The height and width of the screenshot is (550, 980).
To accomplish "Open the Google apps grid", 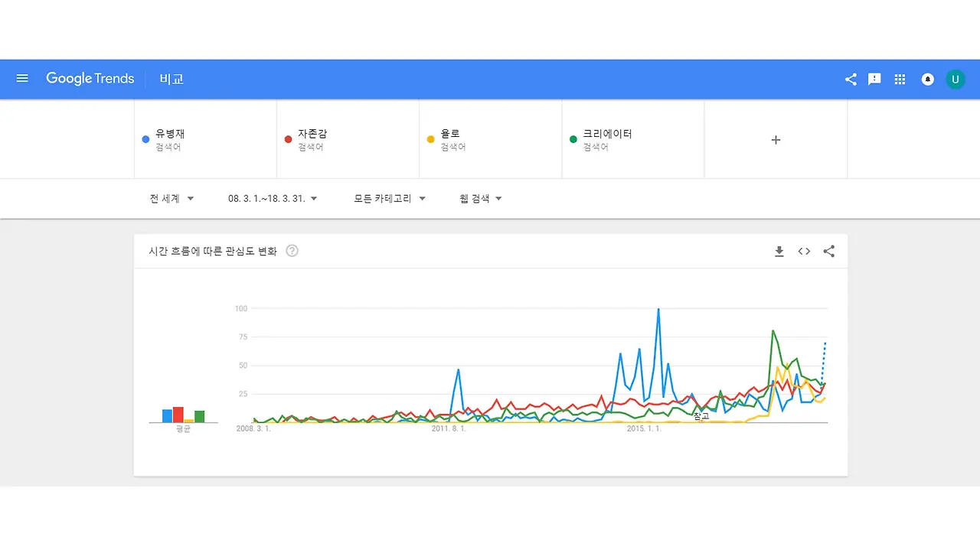I will [900, 79].
